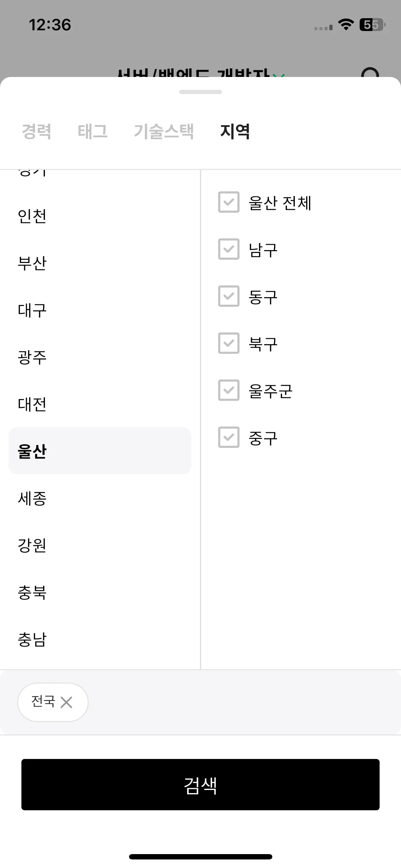
Task: Tick the 중구 checkbox
Action: (229, 438)
